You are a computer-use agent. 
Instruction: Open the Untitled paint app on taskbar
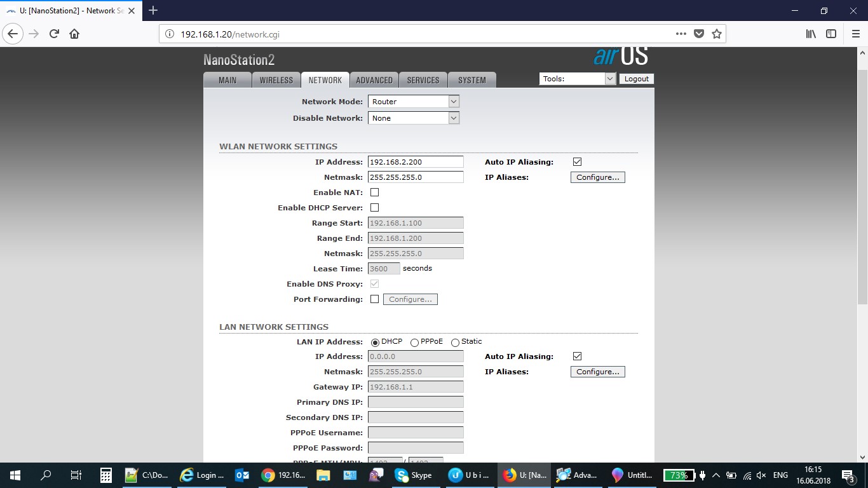[632, 475]
